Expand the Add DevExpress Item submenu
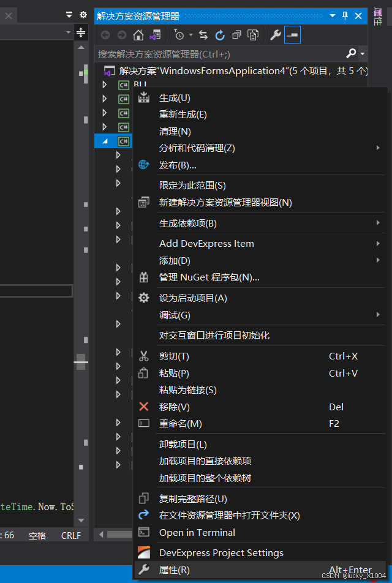This screenshot has height=583, width=392. pos(378,243)
